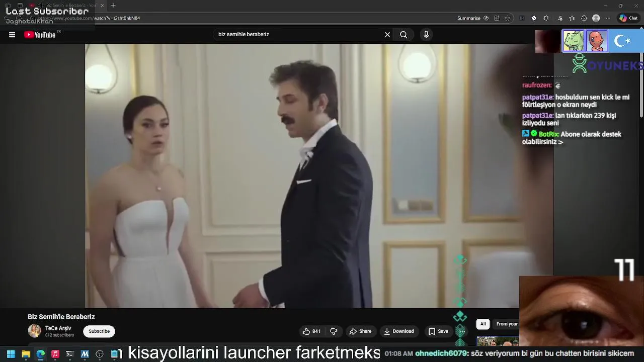644x362 pixels.
Task: Like the video with 841 likes
Action: click(311, 331)
